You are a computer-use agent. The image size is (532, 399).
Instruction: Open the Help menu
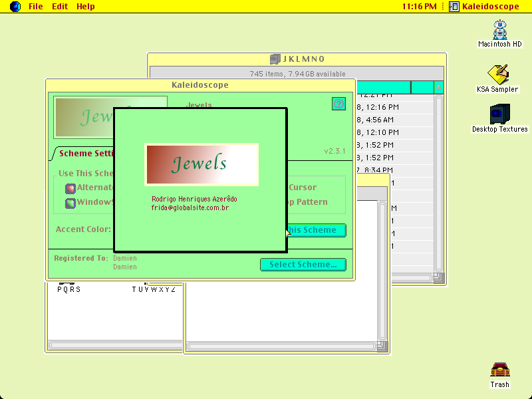(x=86, y=7)
